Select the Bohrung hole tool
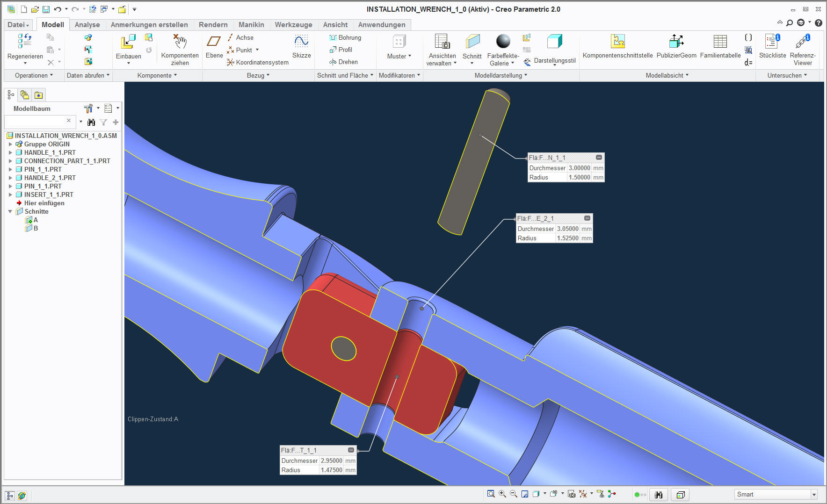Viewport: 827px width, 504px height. 345,37
